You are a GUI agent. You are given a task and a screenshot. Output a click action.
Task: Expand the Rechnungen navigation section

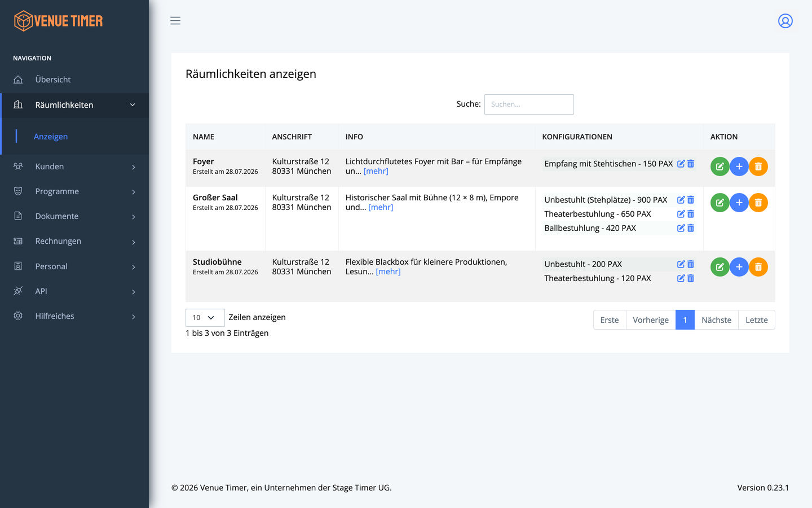coord(74,241)
